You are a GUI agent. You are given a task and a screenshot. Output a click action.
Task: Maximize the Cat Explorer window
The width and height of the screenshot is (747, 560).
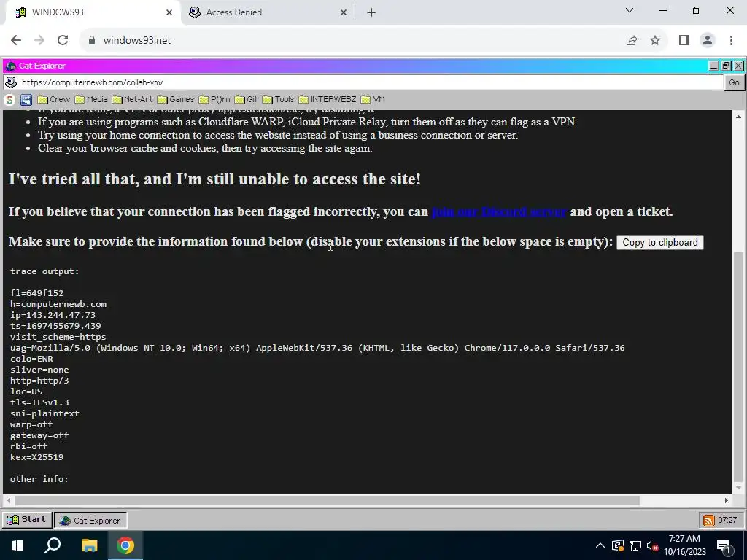coord(726,66)
